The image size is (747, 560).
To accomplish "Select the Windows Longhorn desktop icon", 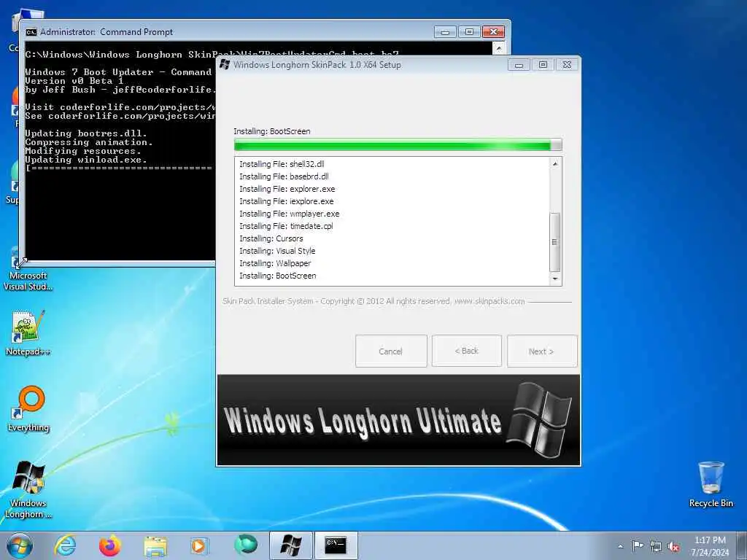I will (x=28, y=489).
